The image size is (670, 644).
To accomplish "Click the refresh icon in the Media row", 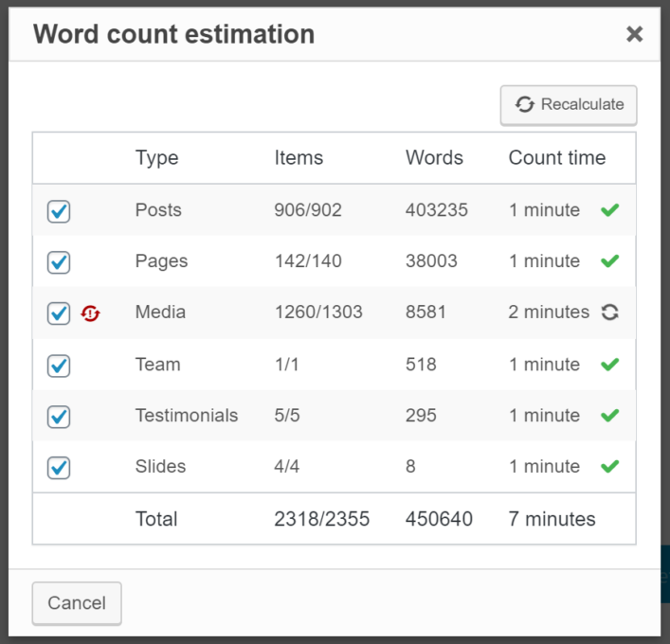I will click(609, 313).
